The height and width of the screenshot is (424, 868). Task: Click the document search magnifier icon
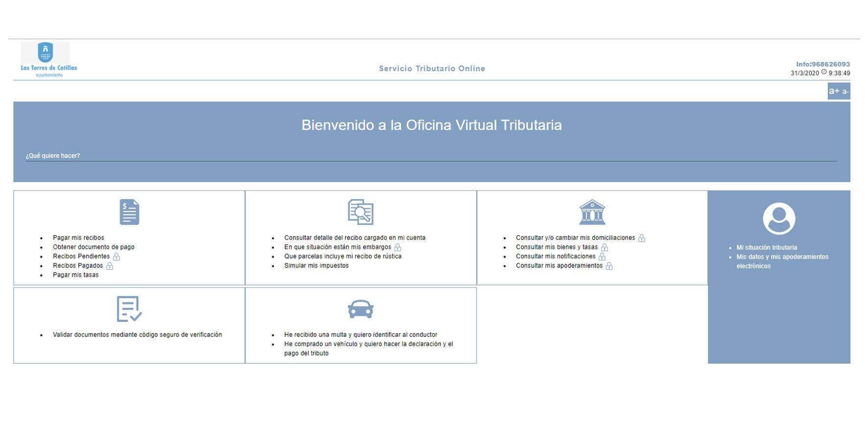point(361,212)
